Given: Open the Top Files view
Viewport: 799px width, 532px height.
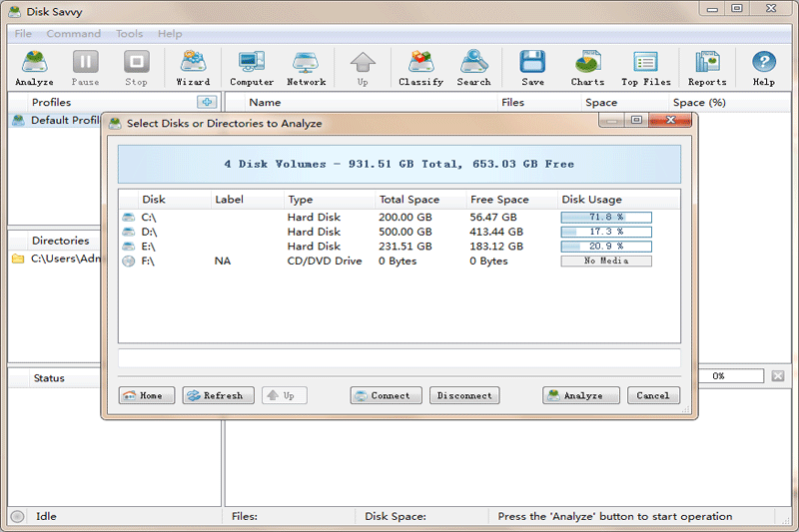Looking at the screenshot, I should click(645, 68).
